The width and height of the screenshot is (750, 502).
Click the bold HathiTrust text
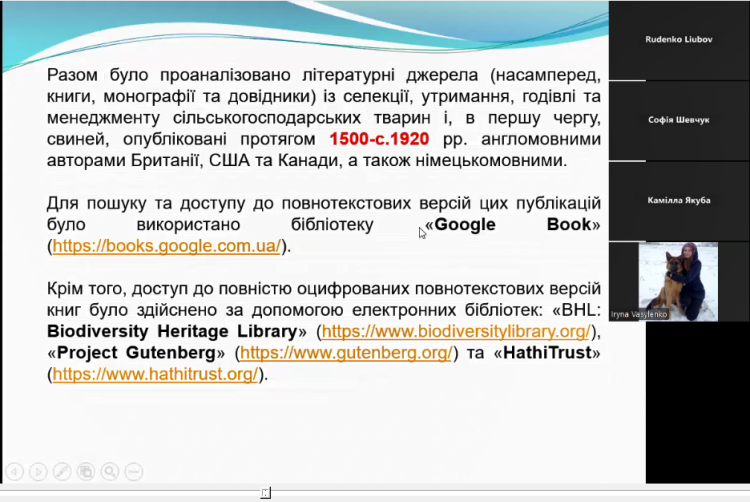coord(547,353)
